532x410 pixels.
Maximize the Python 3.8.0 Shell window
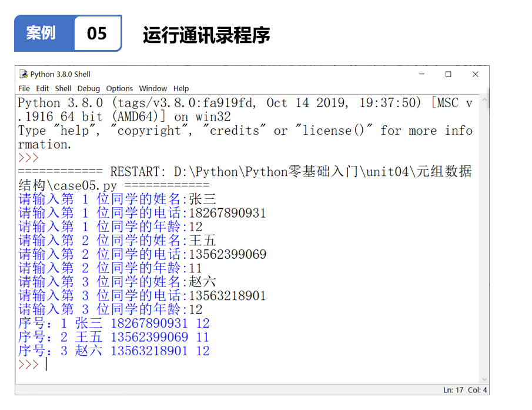pos(448,74)
